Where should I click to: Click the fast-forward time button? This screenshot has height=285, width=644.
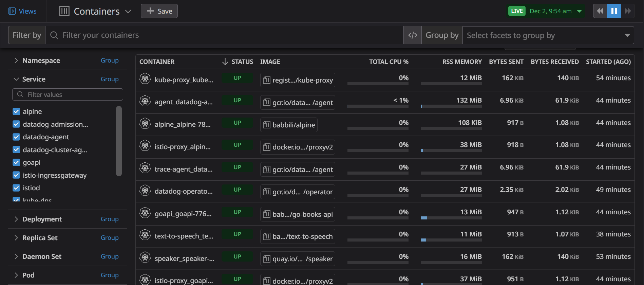[628, 11]
